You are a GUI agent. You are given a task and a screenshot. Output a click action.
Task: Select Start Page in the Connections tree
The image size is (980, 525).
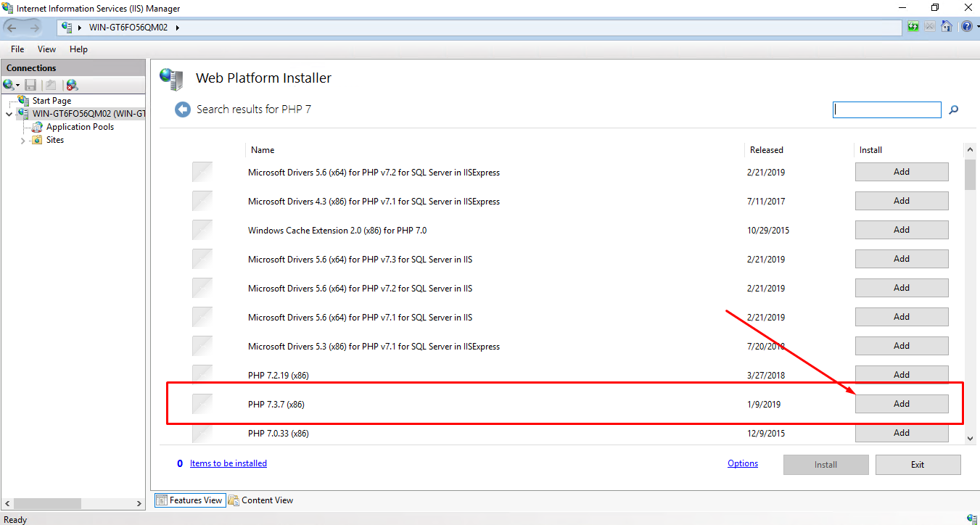[52, 101]
